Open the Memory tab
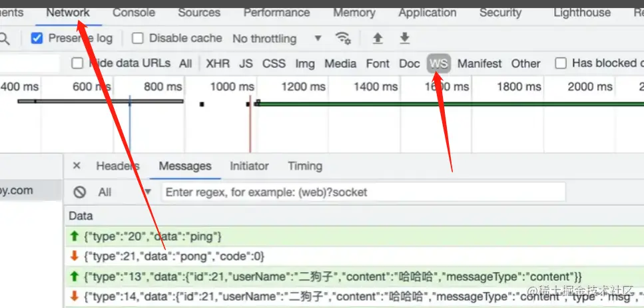 click(x=354, y=13)
